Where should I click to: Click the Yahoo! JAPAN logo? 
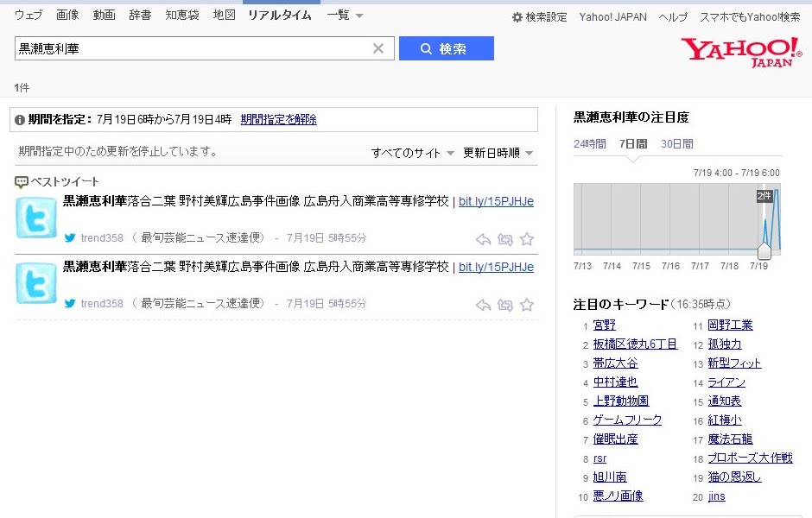tap(741, 52)
